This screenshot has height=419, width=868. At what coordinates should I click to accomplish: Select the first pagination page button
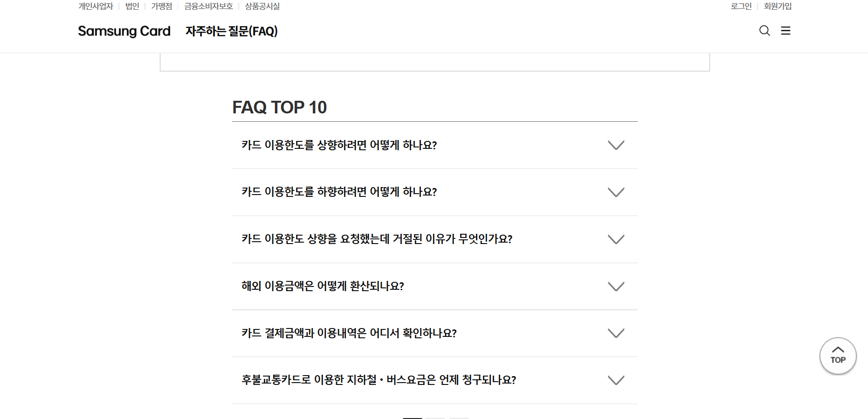click(x=412, y=417)
